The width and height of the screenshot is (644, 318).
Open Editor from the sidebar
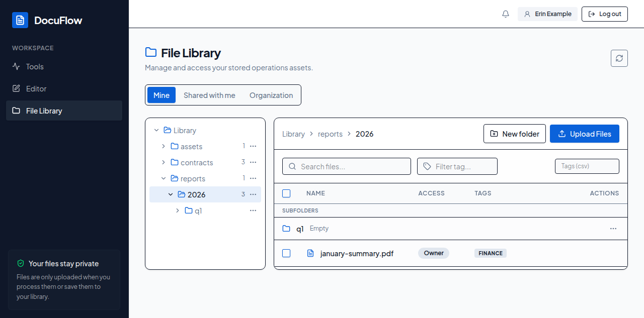pos(64,88)
